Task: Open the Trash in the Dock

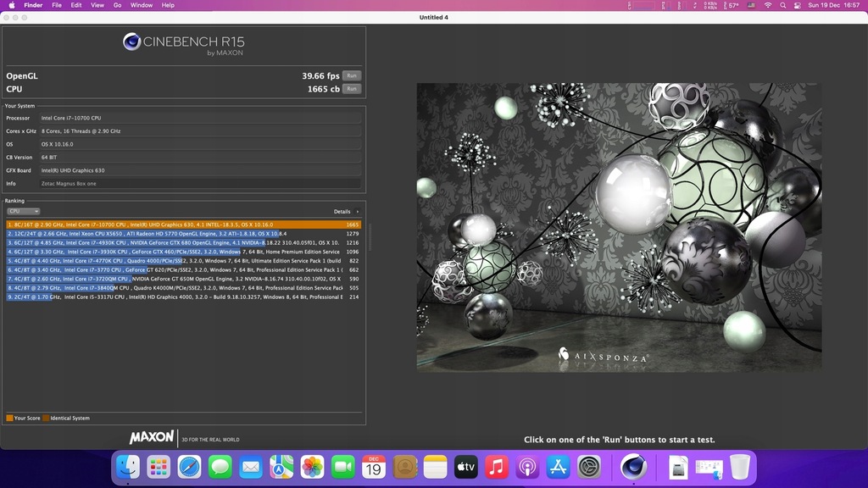Action: pos(740,467)
